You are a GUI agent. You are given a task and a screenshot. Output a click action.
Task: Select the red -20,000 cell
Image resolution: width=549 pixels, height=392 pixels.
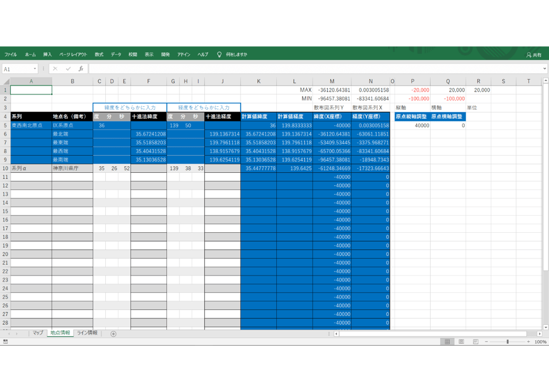point(412,90)
